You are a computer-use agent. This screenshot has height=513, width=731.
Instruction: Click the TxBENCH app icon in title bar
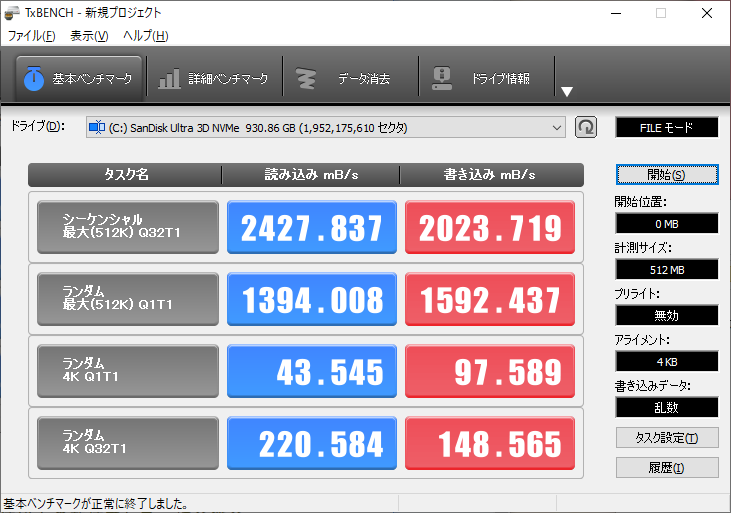12,13
